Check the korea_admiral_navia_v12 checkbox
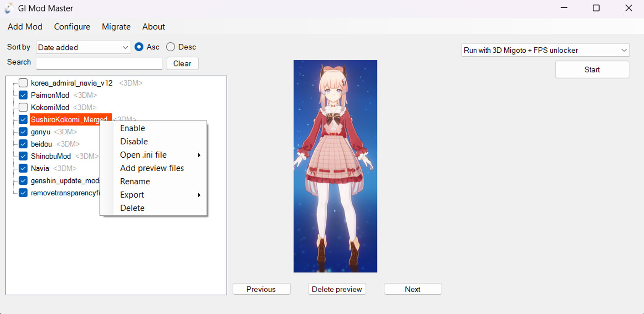 coord(23,83)
